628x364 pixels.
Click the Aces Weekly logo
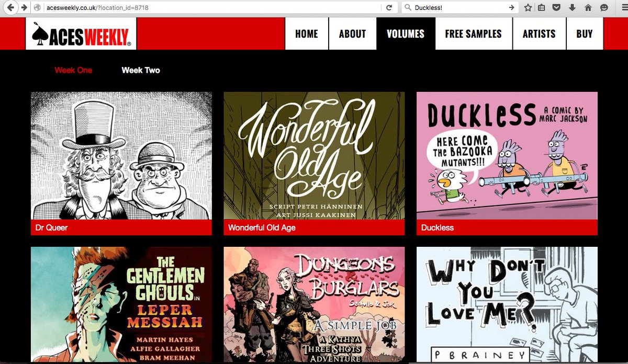click(81, 34)
